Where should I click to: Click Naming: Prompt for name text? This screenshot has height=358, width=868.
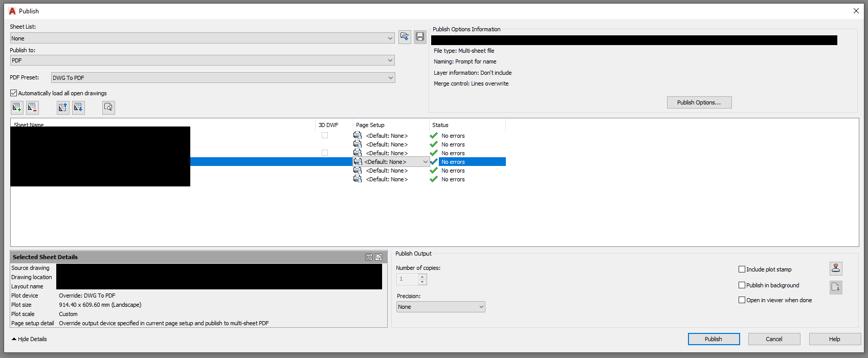click(465, 61)
